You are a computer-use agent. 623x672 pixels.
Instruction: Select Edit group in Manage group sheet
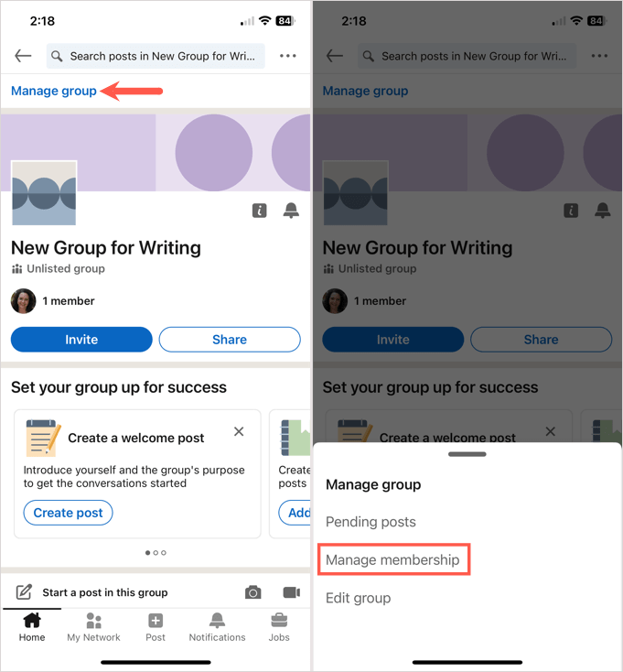[359, 598]
